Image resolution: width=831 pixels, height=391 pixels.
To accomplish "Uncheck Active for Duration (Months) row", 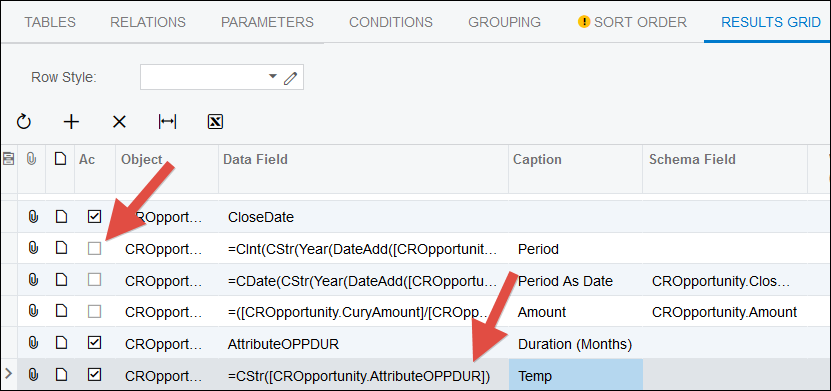I will [x=94, y=344].
